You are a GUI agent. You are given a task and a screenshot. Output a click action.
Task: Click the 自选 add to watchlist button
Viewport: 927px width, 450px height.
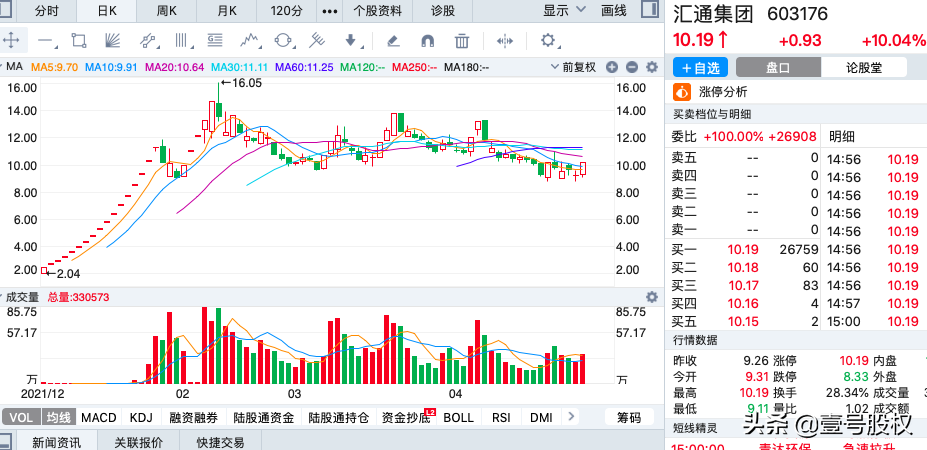[699, 68]
